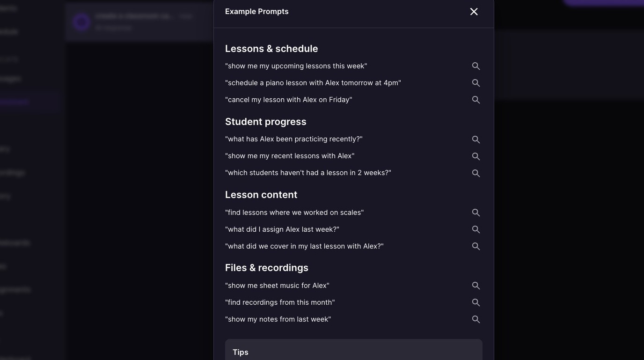Viewport: 644px width, 360px height.
Task: Select prompt "show me my upcoming lessons this week"
Action: point(296,66)
